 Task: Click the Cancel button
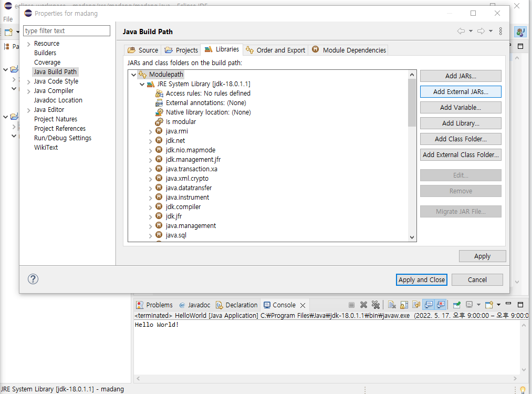pos(477,279)
